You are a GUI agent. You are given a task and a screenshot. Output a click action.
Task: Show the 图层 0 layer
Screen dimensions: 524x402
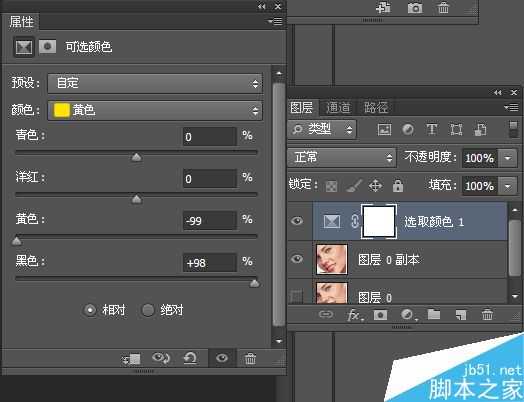(296, 296)
